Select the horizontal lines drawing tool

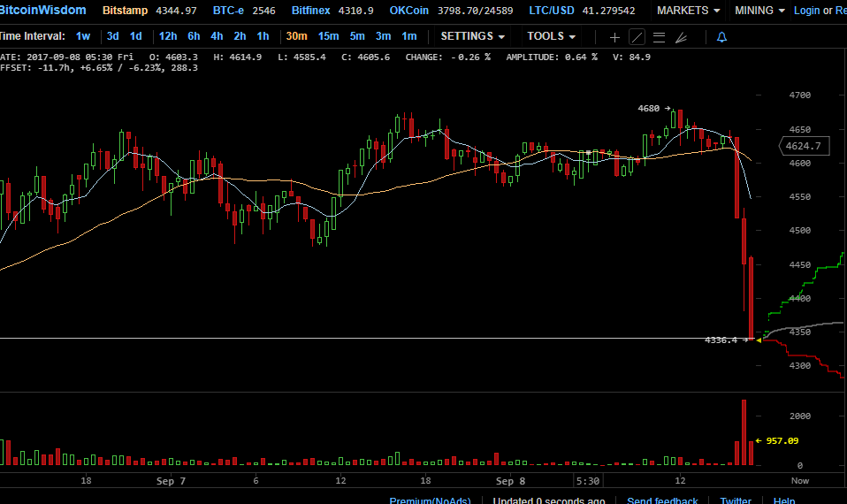pos(658,37)
